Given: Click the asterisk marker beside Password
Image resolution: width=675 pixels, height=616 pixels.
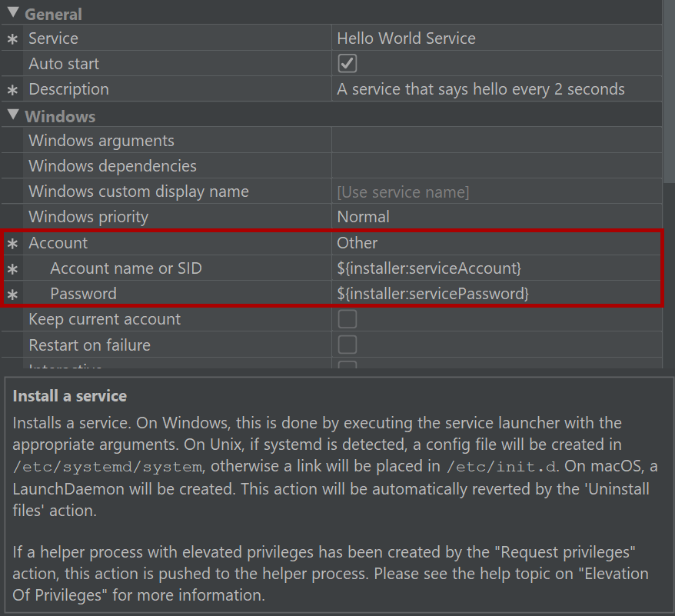Looking at the screenshot, I should (12, 295).
